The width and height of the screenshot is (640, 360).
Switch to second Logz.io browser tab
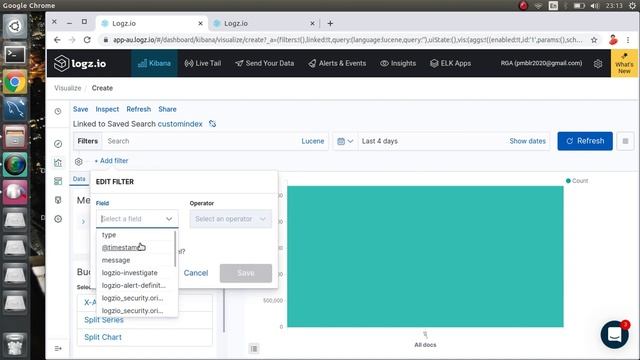coord(264,23)
